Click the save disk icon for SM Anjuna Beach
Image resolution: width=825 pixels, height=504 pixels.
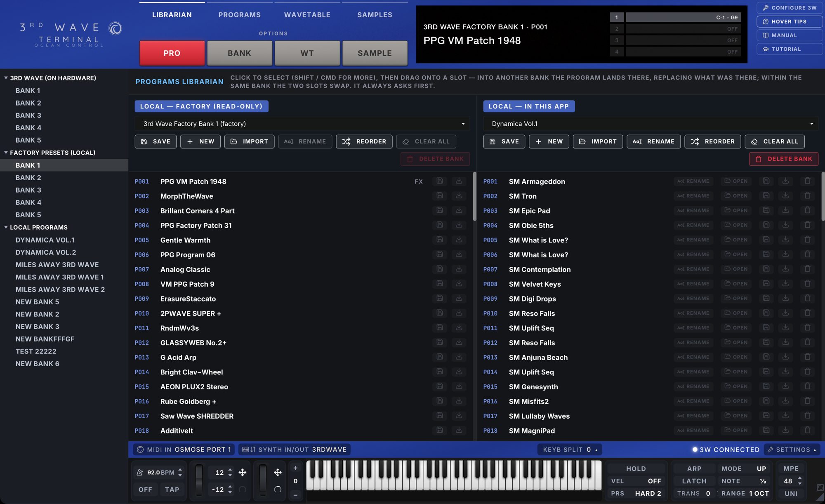point(766,357)
